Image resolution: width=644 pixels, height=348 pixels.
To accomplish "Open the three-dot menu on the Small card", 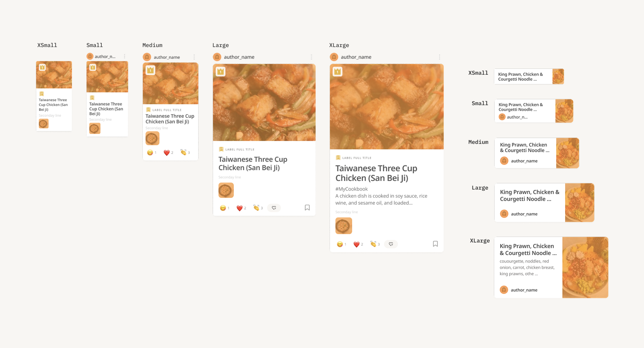I will pos(125,56).
